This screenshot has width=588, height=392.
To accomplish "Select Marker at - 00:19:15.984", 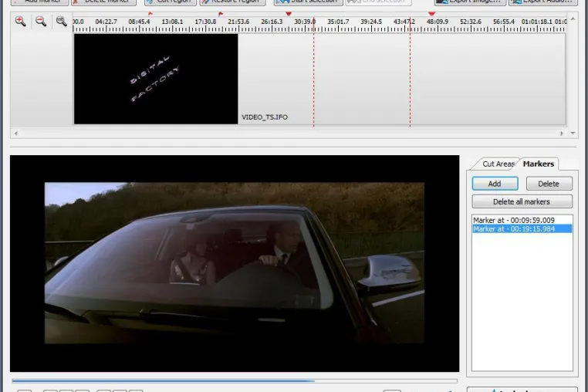I will pyautogui.click(x=522, y=229).
